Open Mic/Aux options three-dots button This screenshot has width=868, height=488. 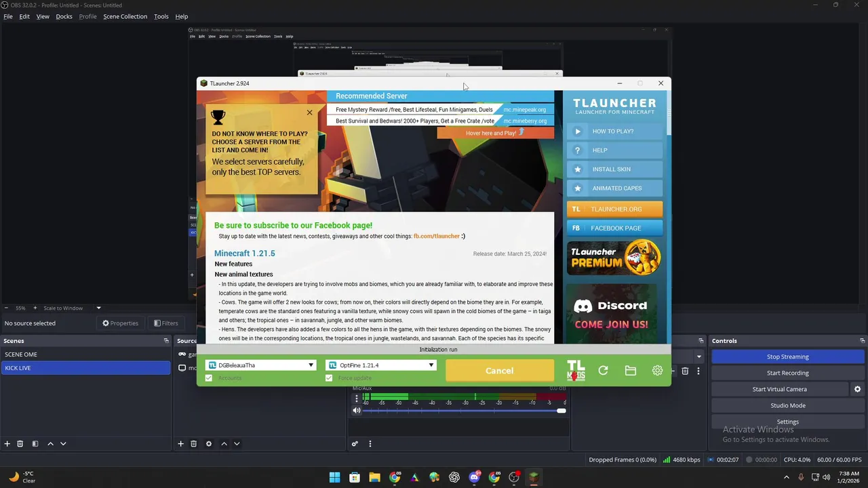click(357, 399)
